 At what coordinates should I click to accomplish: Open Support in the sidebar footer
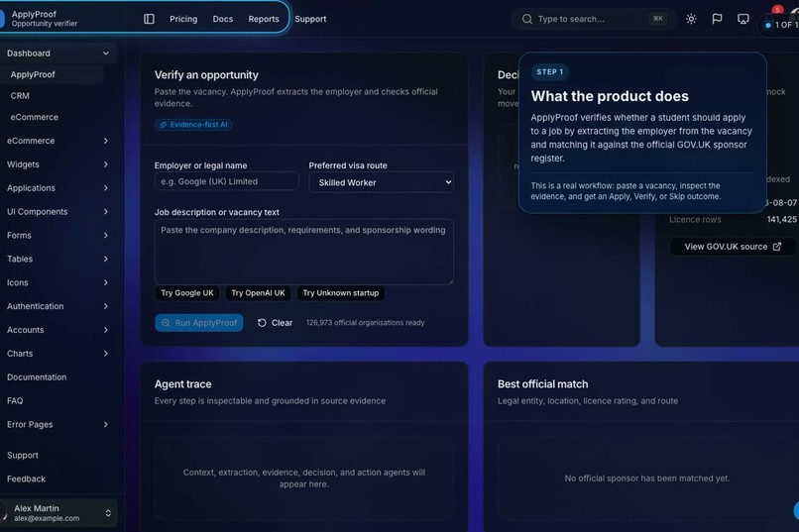point(58,455)
